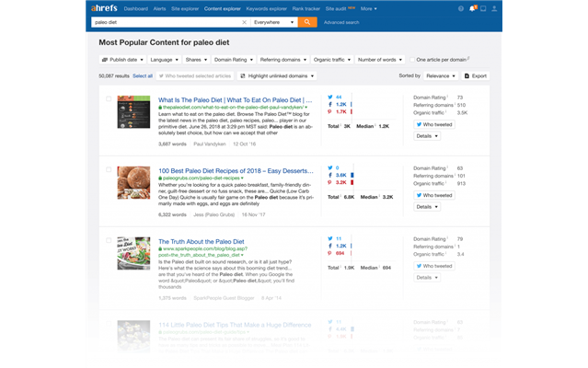
Task: Click Facebook share count of third result
Action: (x=340, y=246)
